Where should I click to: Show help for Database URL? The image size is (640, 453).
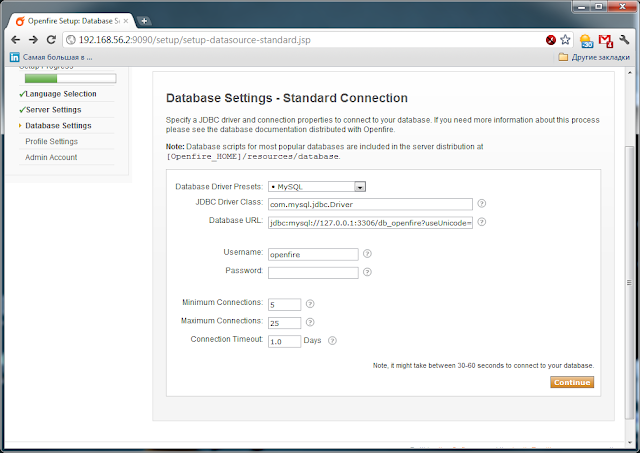482,222
